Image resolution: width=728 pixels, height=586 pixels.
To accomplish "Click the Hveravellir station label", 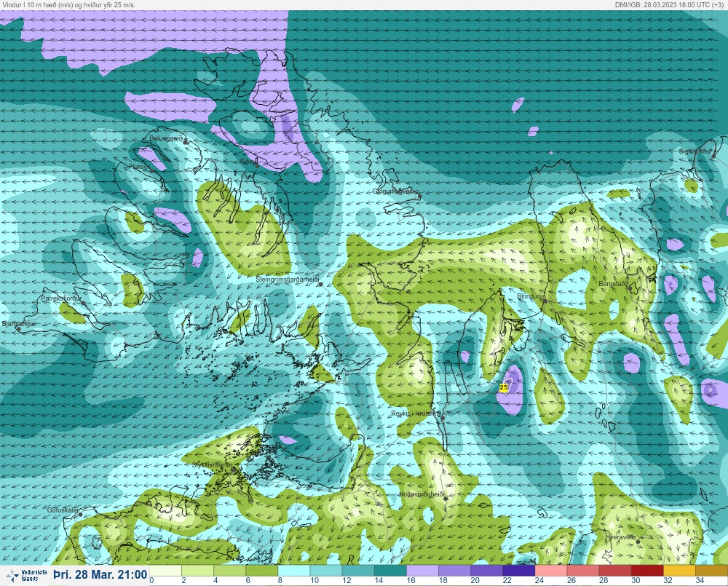I will (621, 537).
